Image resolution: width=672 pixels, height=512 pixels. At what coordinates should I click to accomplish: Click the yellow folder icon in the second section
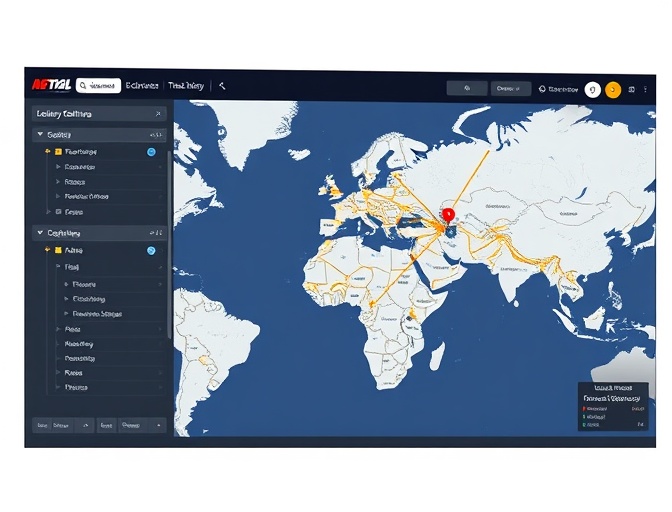pos(58,250)
